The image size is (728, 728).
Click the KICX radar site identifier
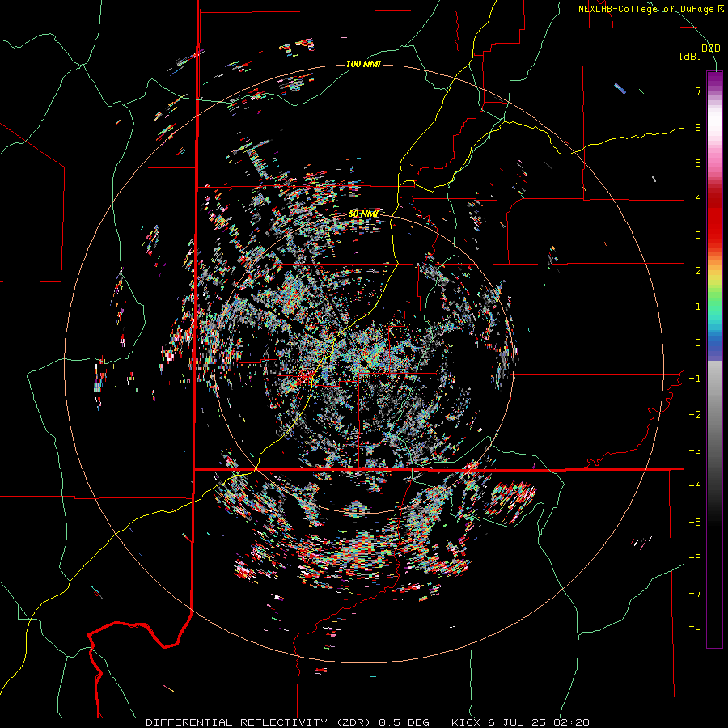(467, 722)
